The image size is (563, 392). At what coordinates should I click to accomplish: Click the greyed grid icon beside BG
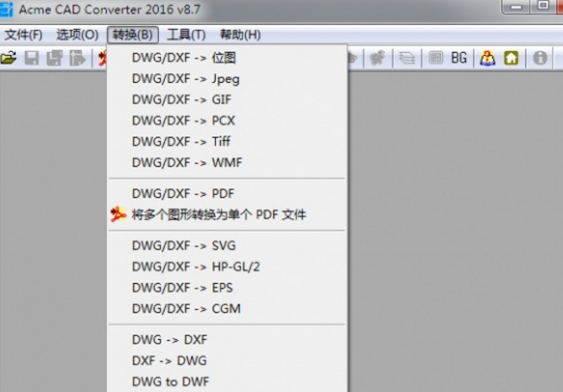[436, 58]
